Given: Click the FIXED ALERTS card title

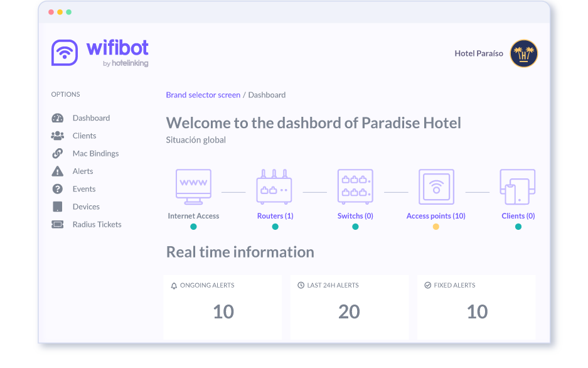Looking at the screenshot, I should pos(454,285).
